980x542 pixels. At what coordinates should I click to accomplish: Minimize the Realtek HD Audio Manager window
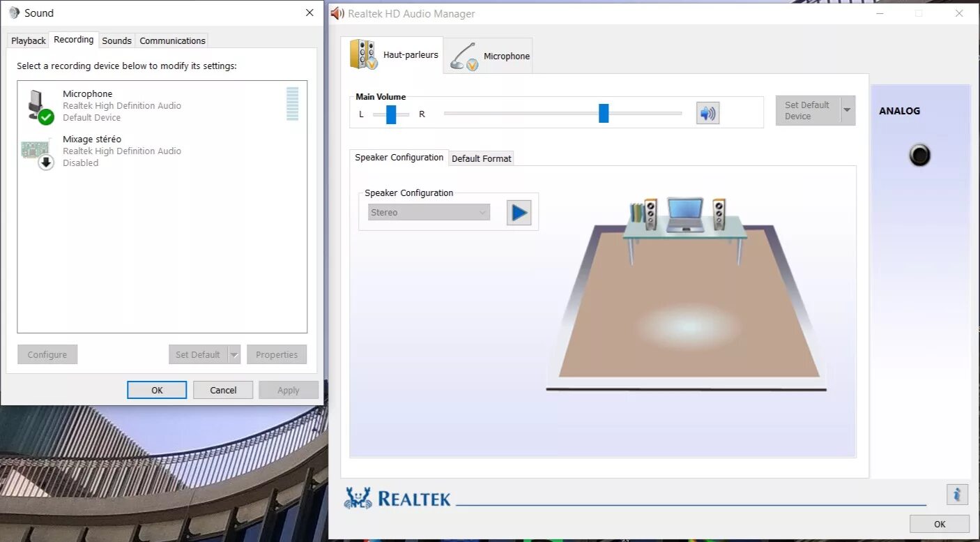point(881,13)
